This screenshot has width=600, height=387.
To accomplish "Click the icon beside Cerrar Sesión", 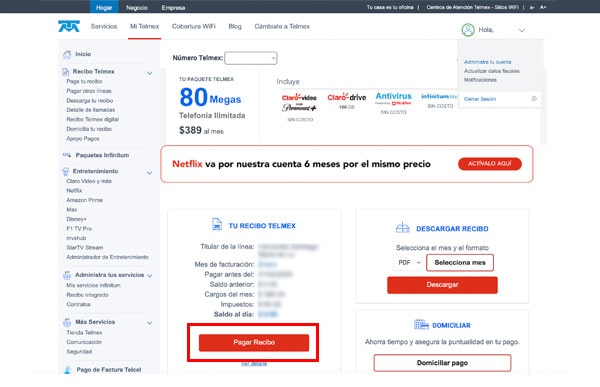I will click(534, 99).
